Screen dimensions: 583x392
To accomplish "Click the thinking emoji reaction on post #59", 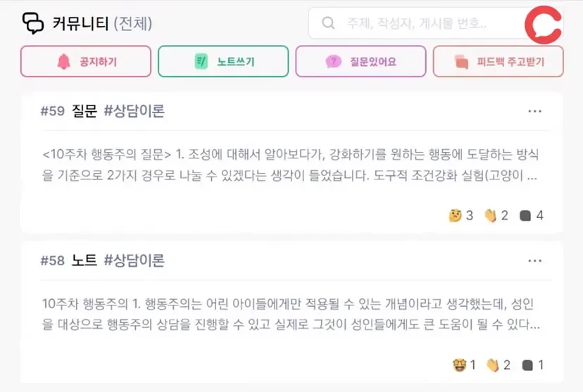I will tap(455, 215).
